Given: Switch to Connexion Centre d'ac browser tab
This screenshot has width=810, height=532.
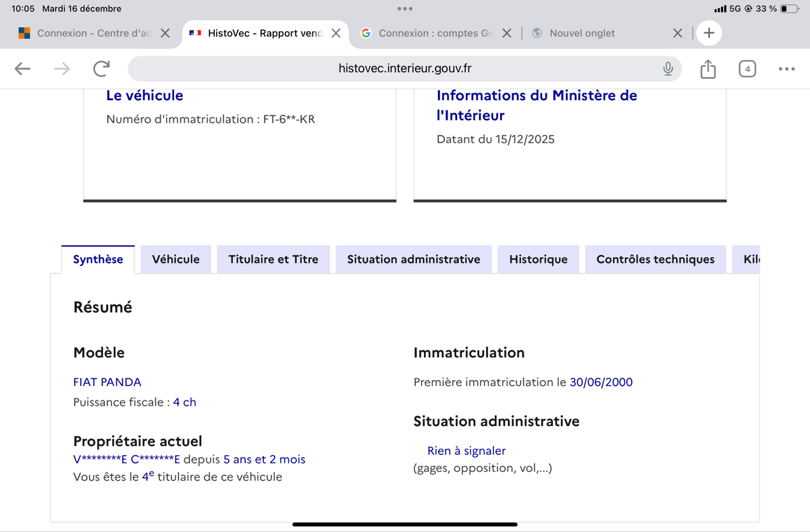Looking at the screenshot, I should click(86, 33).
